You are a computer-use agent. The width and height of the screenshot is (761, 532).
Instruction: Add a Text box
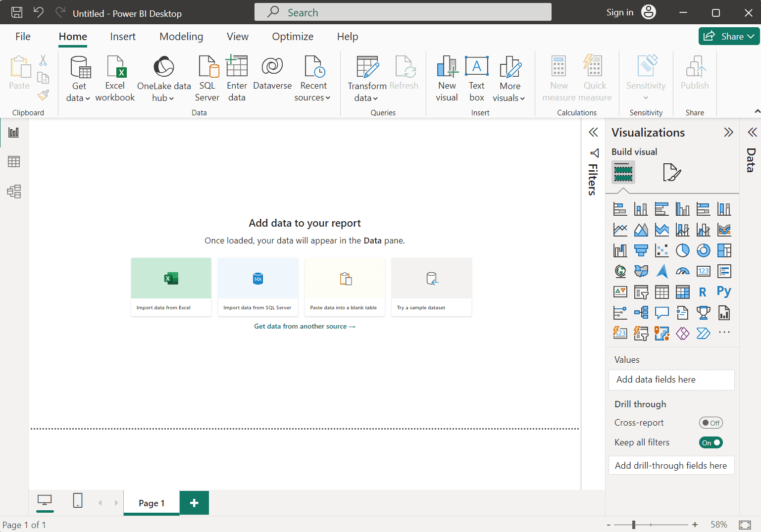(x=477, y=79)
